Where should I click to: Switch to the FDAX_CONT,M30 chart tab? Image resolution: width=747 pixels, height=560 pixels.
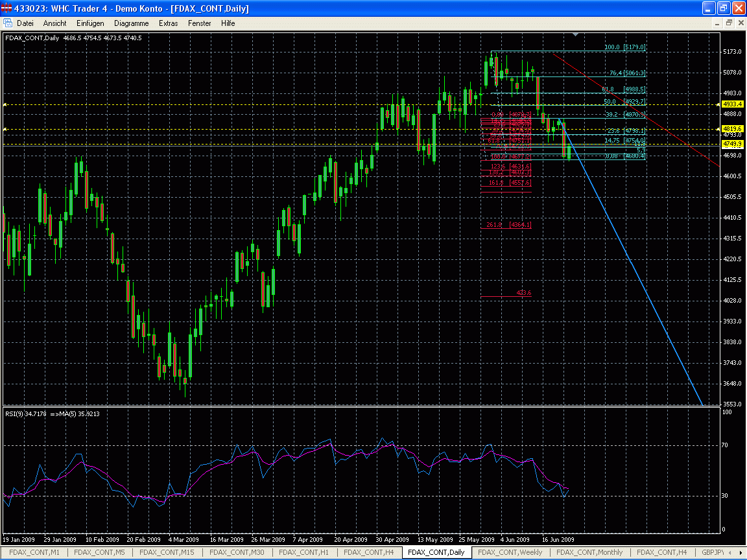click(237, 552)
